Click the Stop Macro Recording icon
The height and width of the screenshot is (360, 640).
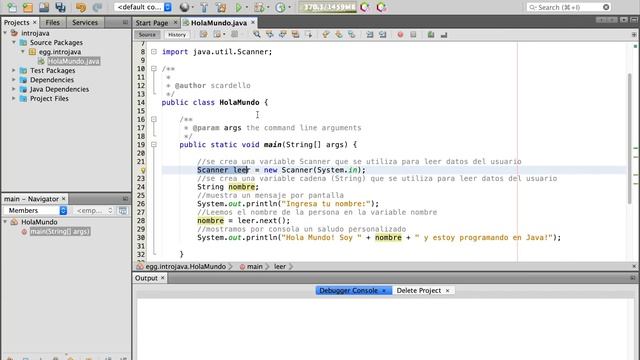(x=413, y=35)
